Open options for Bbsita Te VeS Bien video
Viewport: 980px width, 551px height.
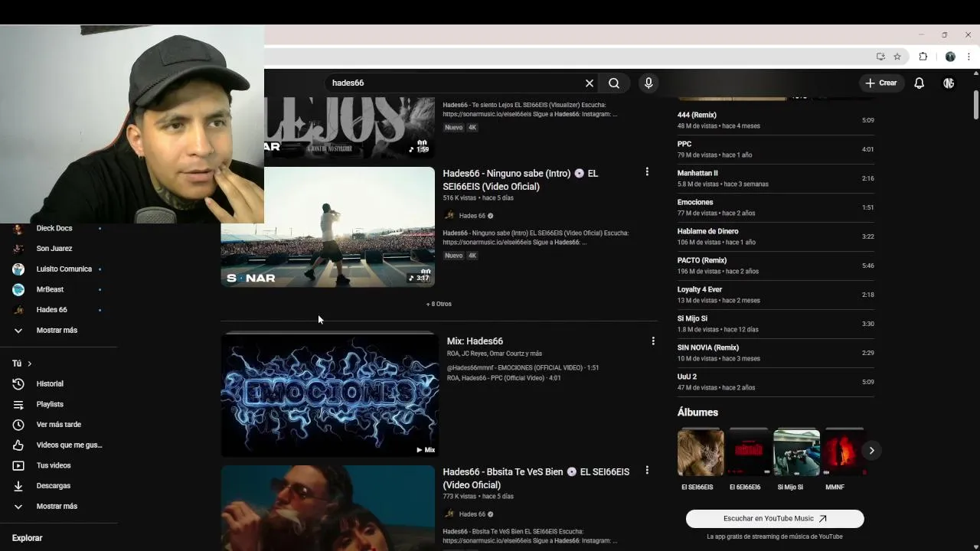647,471
